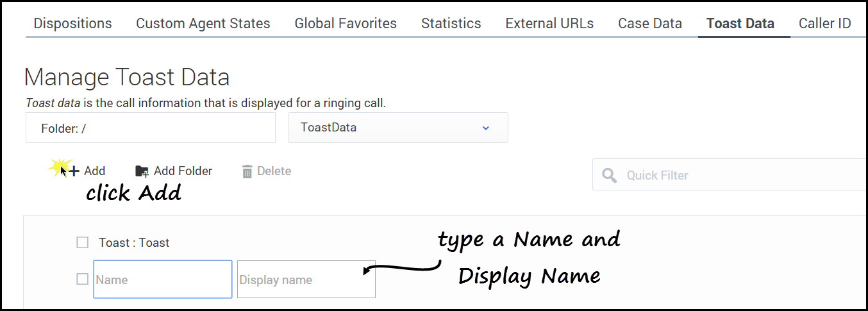868x311 pixels.
Task: Switch to the Case Data tab
Action: point(649,24)
